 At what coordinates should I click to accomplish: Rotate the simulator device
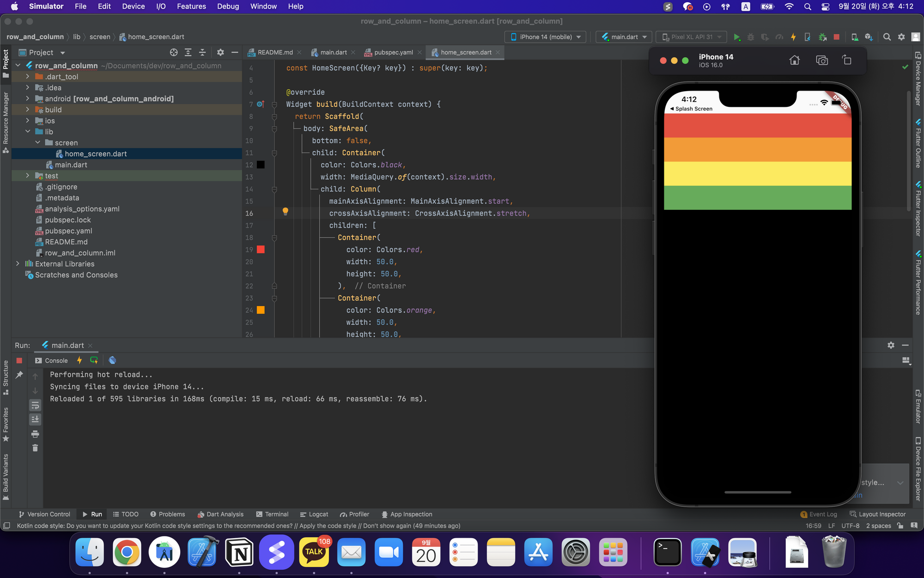point(846,60)
